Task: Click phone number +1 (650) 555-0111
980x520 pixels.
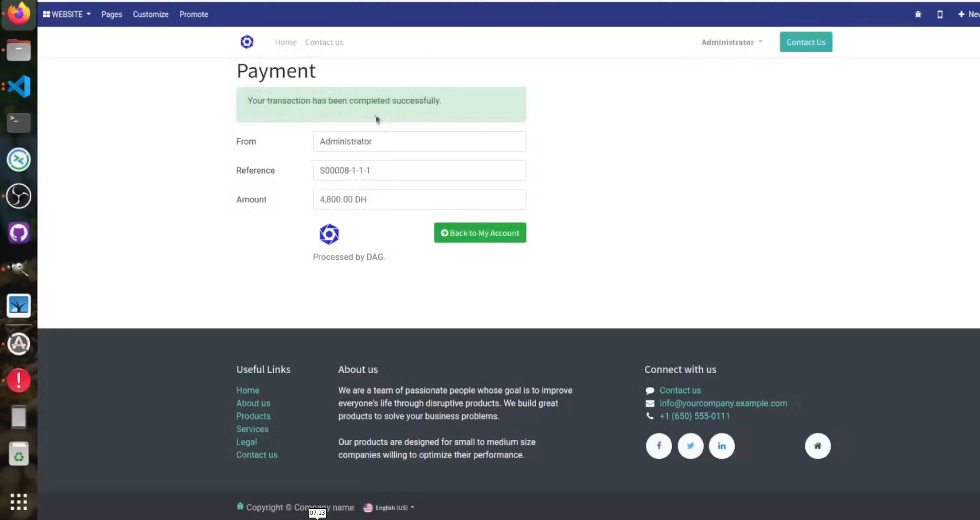Action: coord(694,416)
